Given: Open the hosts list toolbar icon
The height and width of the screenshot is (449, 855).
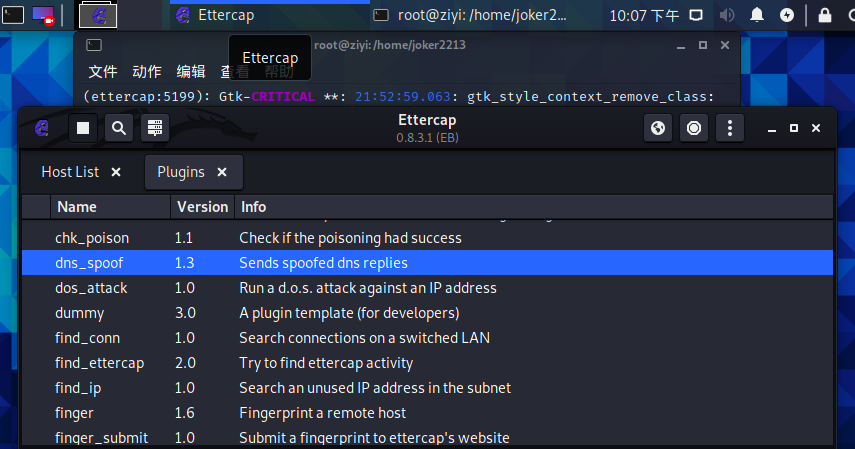Looking at the screenshot, I should tap(153, 127).
